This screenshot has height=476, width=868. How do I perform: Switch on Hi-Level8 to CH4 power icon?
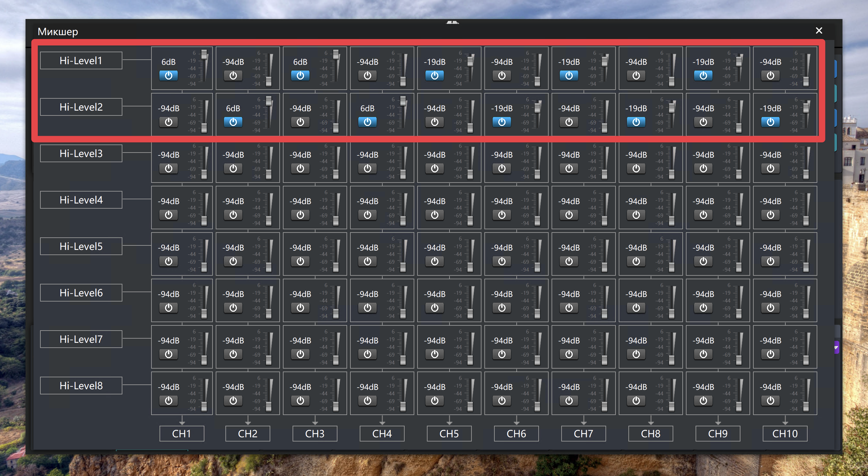pyautogui.click(x=367, y=401)
